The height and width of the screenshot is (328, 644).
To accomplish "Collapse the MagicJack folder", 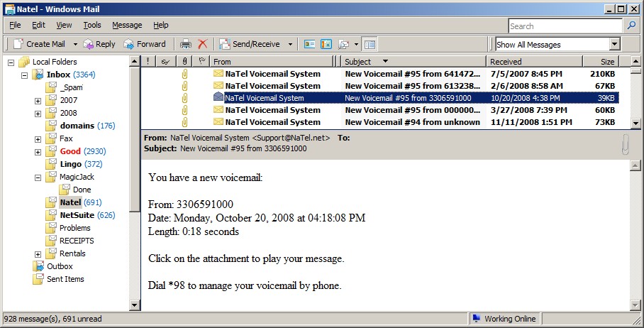I will point(38,177).
